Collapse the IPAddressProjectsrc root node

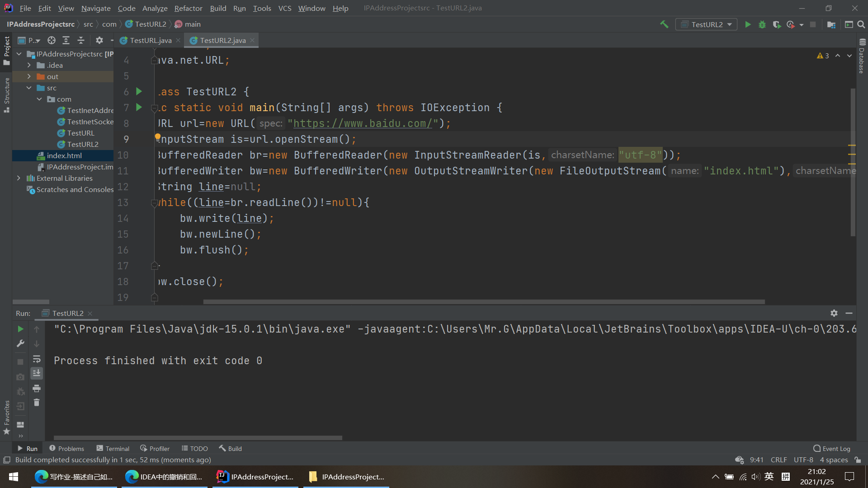[19, 54]
